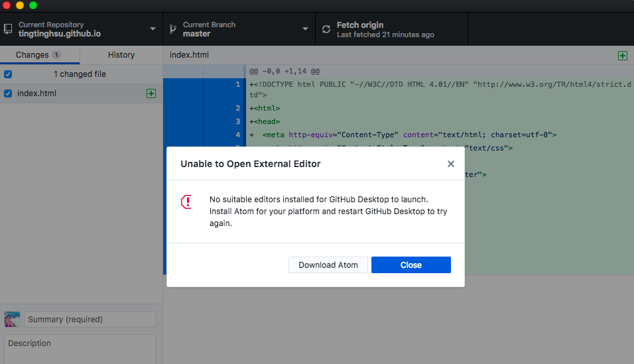This screenshot has width=634, height=364.
Task: Expand the Current Branch master dropdown
Action: 239,29
